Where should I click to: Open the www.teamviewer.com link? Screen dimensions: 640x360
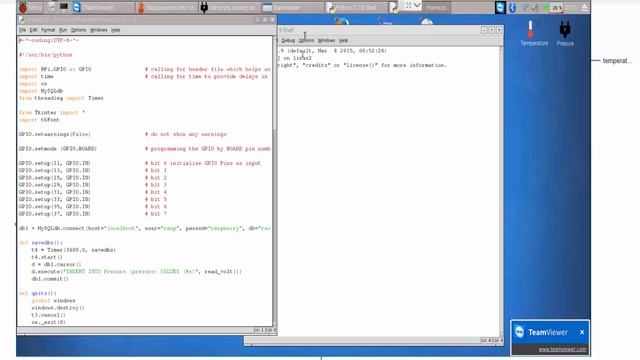click(562, 349)
